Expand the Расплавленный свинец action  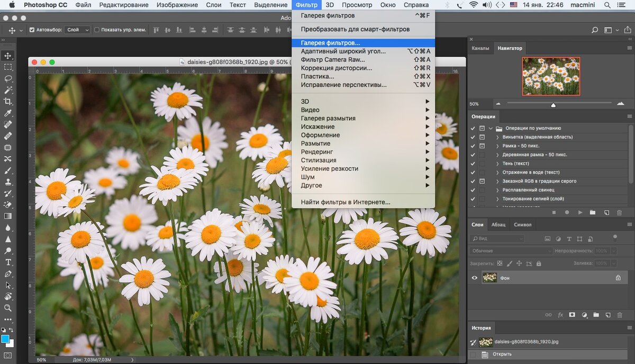pos(497,190)
